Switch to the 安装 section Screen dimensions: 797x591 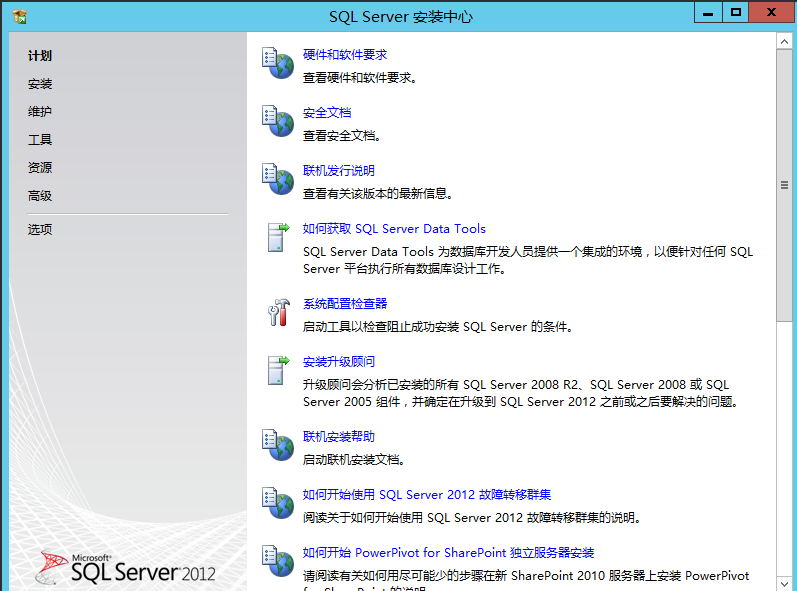[40, 84]
